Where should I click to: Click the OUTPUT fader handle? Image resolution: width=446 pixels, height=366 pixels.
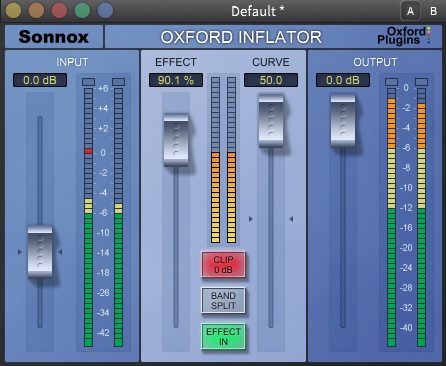[x=343, y=121]
